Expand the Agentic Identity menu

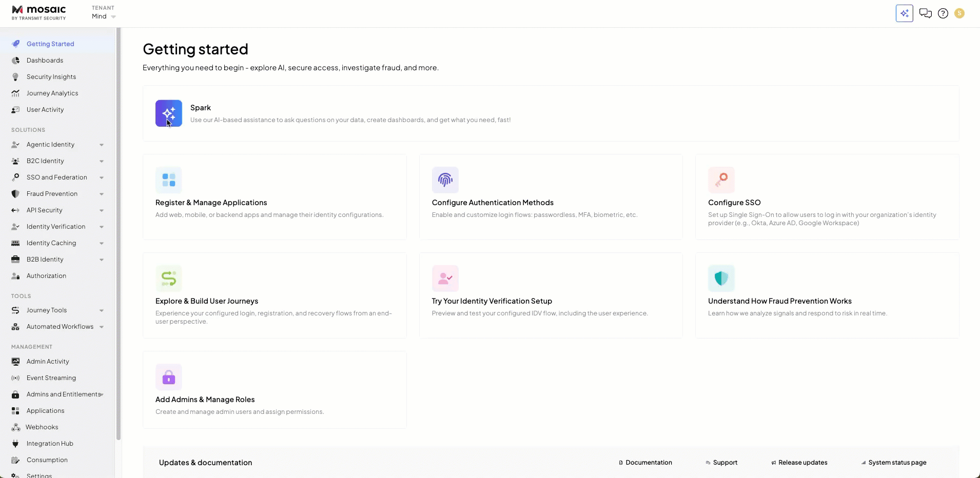[x=101, y=145]
